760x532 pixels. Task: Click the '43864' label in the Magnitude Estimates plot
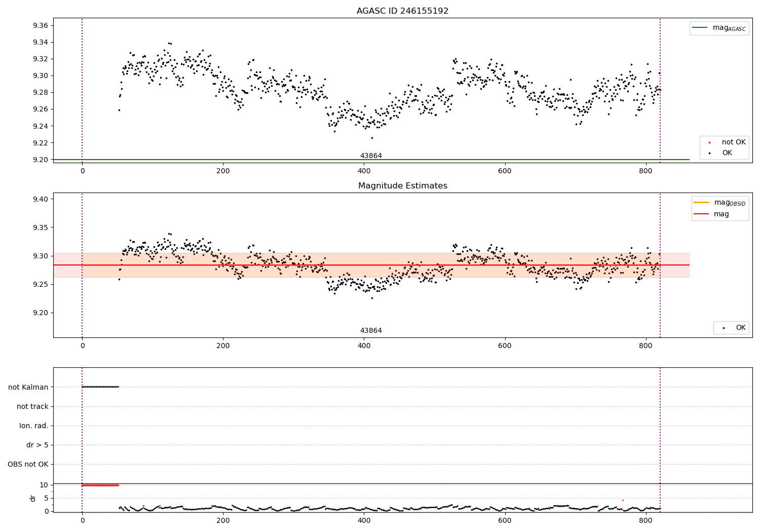click(371, 330)
